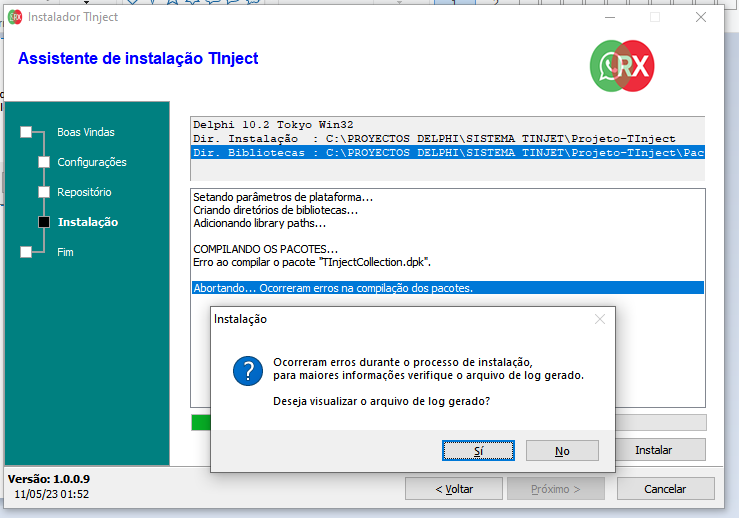Click the TInject RX logo
739x518 pixels.
(622, 66)
